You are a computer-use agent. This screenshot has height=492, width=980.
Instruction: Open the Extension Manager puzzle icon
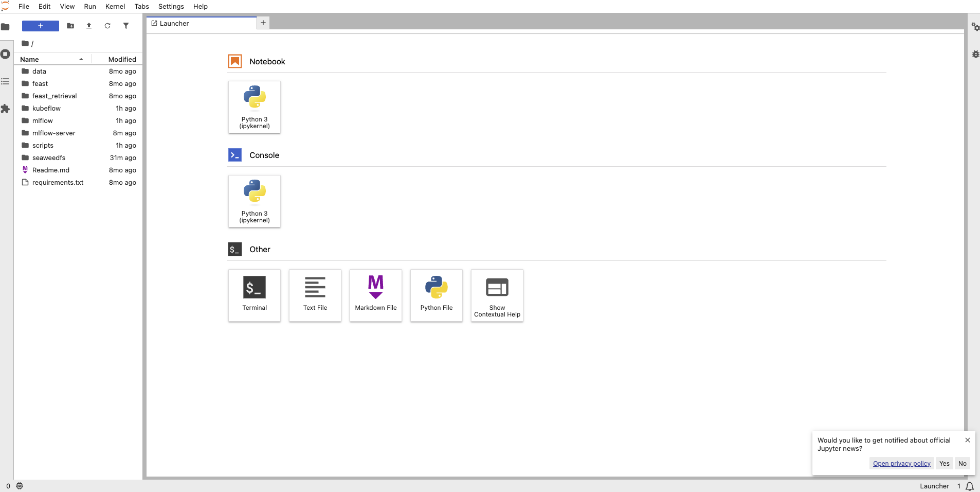click(5, 109)
